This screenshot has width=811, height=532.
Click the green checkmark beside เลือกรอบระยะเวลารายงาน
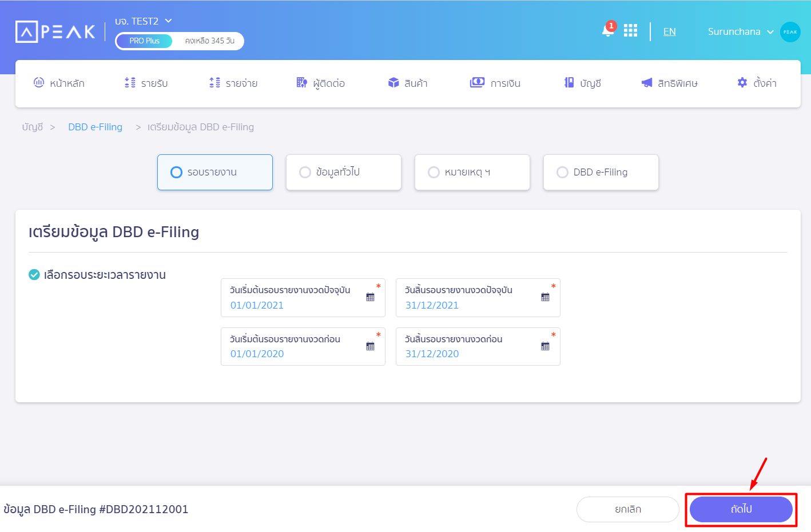click(34, 275)
